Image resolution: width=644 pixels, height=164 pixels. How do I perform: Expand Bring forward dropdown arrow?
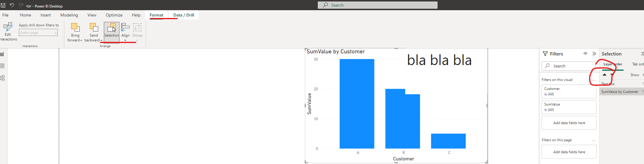(x=81, y=40)
